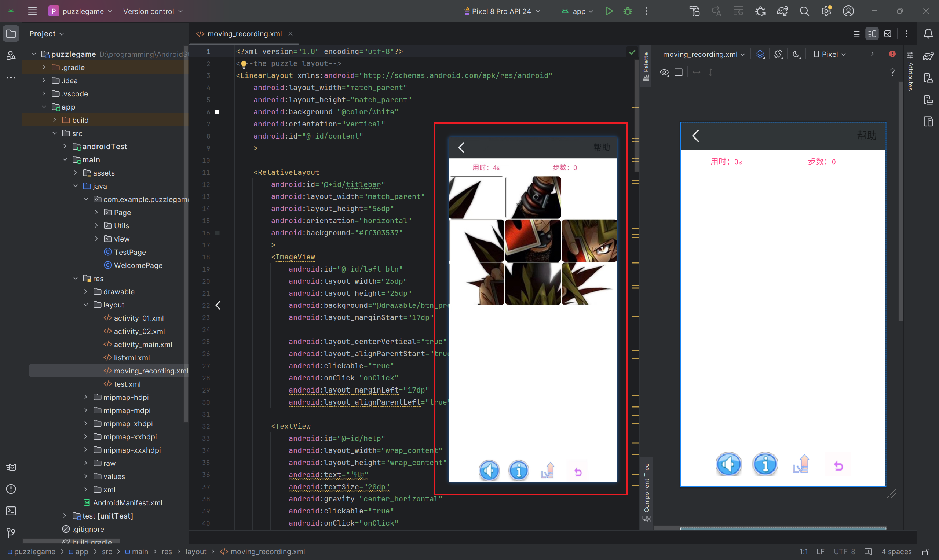Switch editor to Split view mode
Screen dimensions: 939x560
tap(872, 34)
